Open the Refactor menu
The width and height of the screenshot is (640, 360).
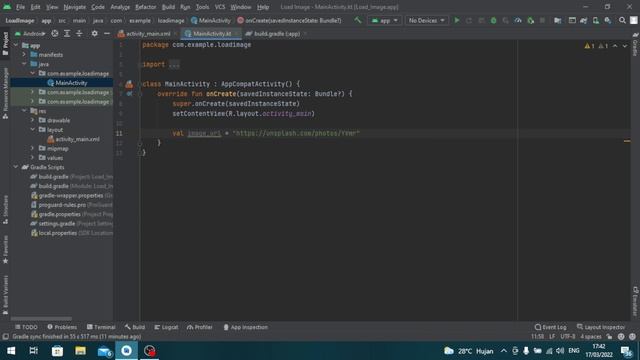pos(145,7)
